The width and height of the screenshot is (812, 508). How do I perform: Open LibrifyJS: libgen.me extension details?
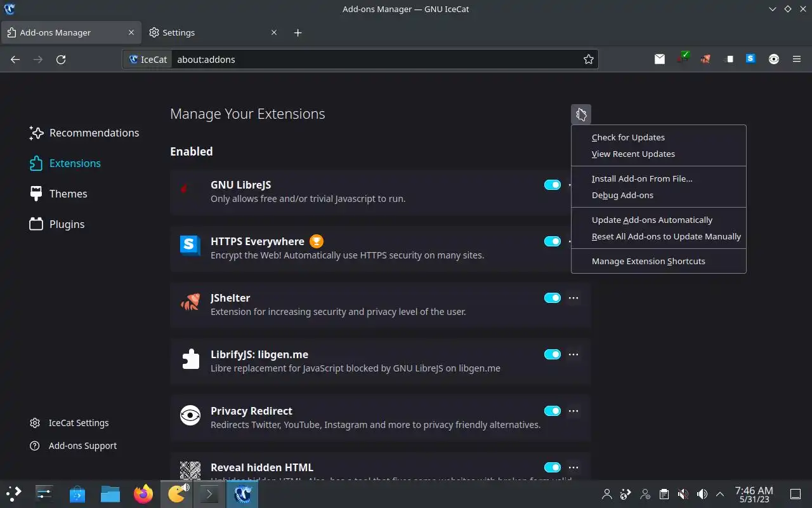point(380,361)
